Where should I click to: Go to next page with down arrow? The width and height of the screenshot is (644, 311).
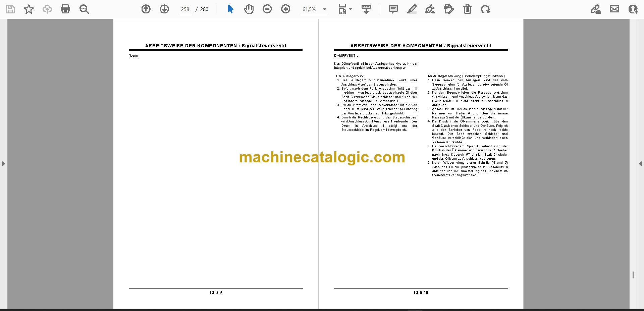click(x=164, y=9)
